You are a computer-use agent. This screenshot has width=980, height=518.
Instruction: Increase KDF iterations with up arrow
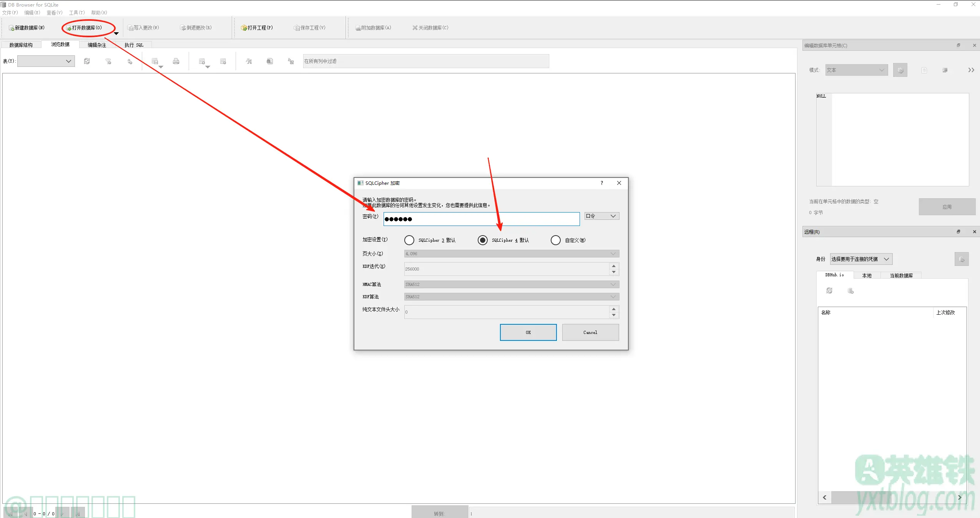coord(614,266)
